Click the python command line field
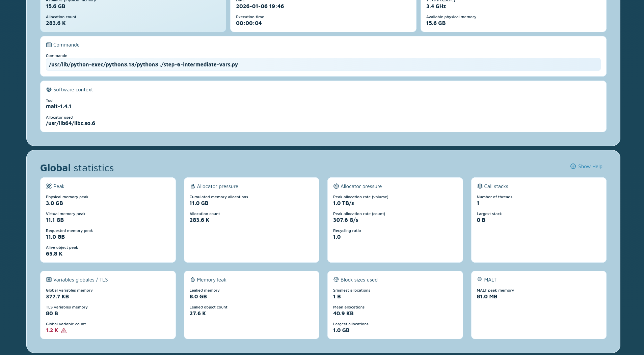 (323, 65)
